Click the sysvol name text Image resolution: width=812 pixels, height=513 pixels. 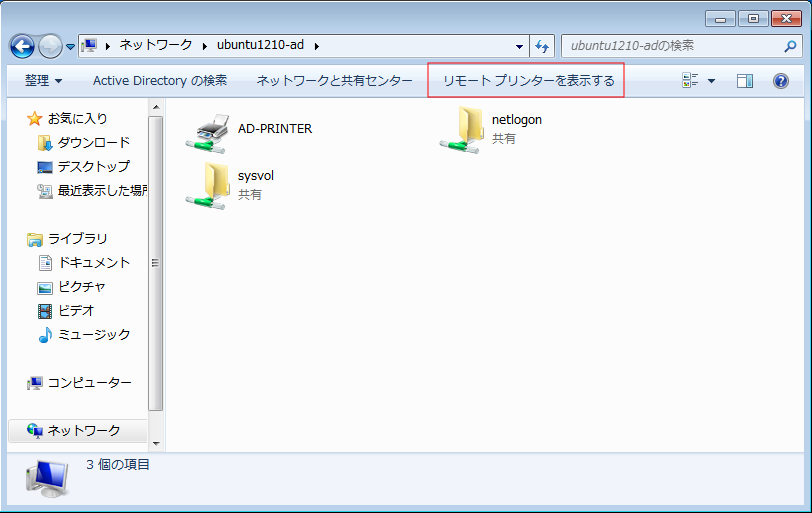256,176
